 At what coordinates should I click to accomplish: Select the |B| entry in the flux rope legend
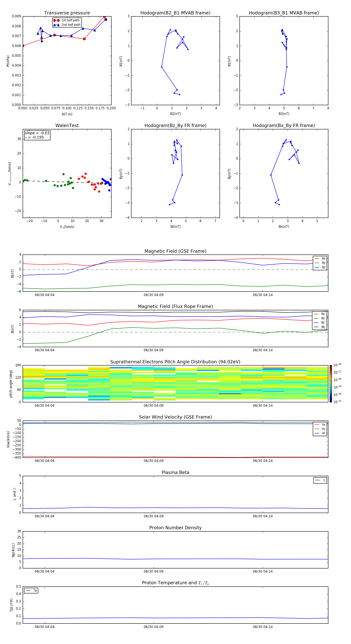320,327
